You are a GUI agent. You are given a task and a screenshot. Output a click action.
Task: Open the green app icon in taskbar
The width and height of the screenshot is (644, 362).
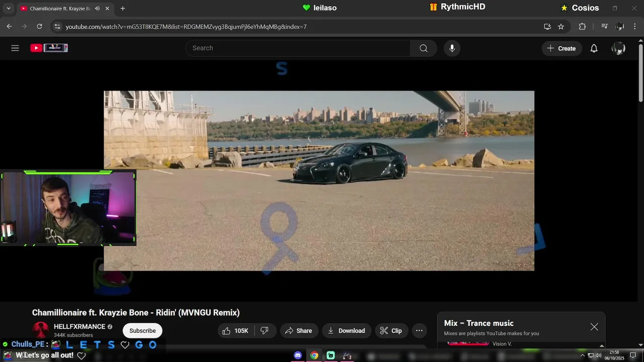[331, 355]
